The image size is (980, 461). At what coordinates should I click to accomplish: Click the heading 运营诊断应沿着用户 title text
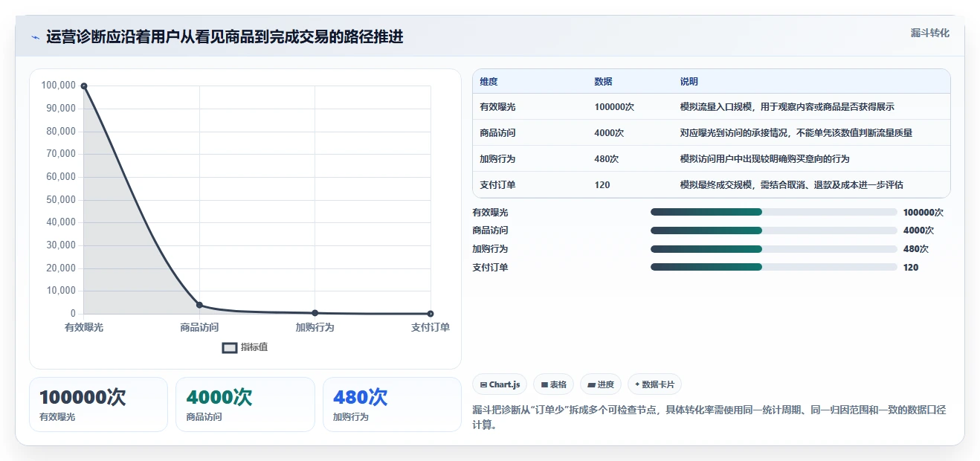225,37
